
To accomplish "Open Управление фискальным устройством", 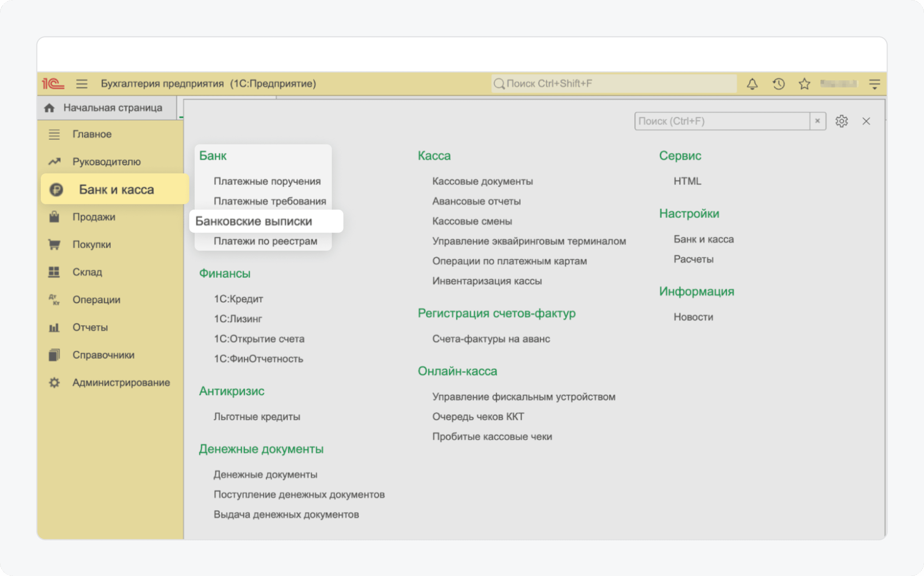I will [x=524, y=397].
